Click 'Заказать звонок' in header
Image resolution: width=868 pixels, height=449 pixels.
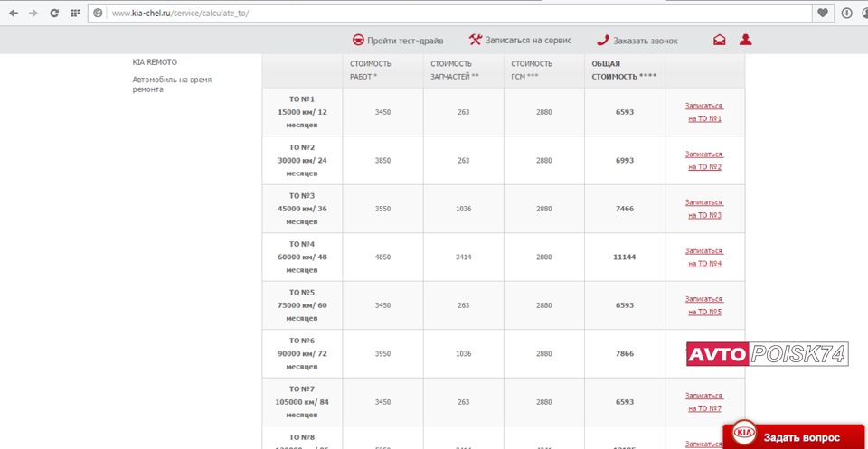[x=637, y=41]
